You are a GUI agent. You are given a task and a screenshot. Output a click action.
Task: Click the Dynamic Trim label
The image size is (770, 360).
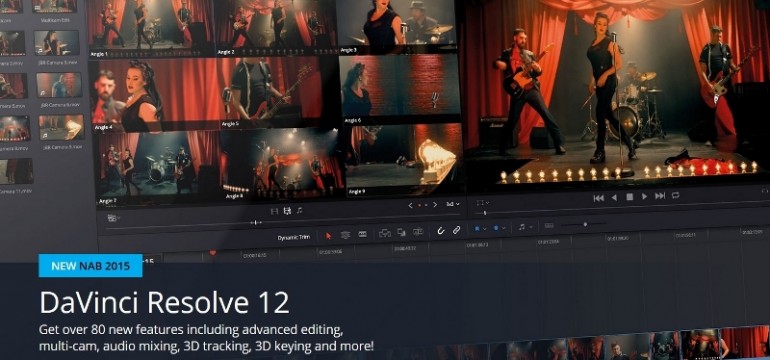pos(294,238)
